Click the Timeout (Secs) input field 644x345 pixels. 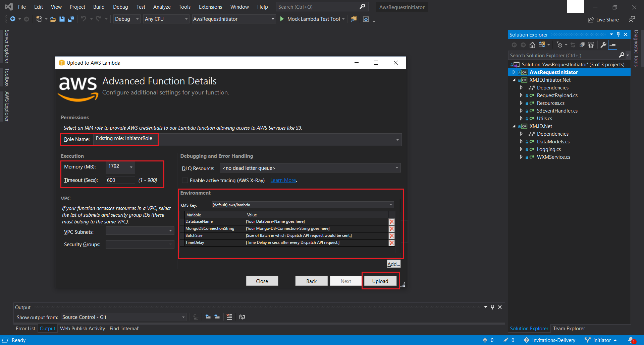click(x=120, y=180)
